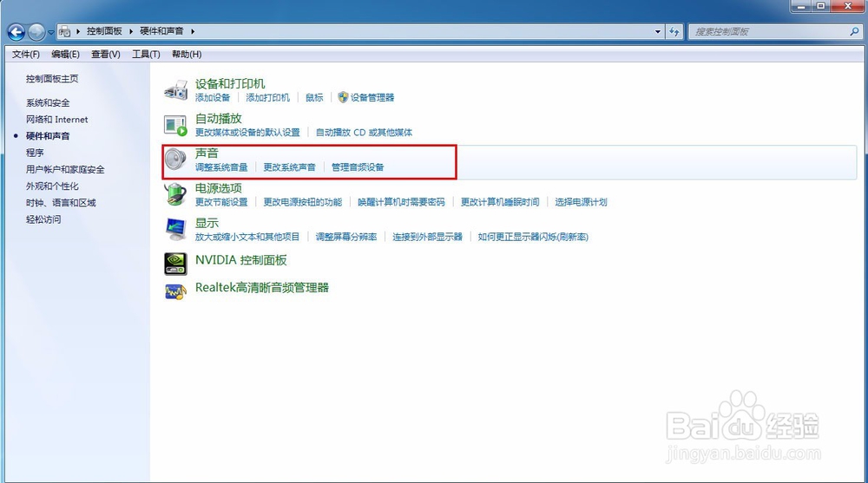This screenshot has width=868, height=483.
Task: Click the NVIDIA 控制面板 icon
Action: click(176, 264)
